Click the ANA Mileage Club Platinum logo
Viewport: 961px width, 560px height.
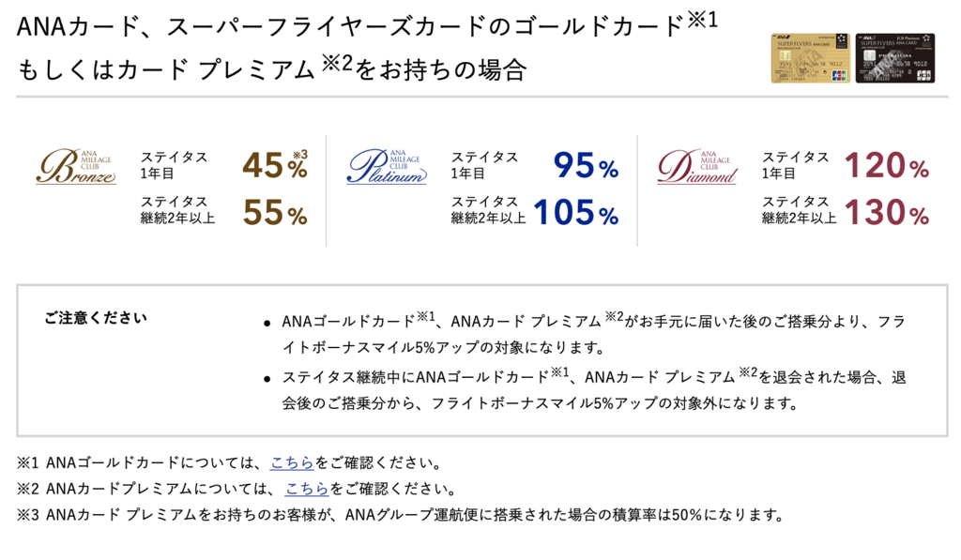pos(387,166)
